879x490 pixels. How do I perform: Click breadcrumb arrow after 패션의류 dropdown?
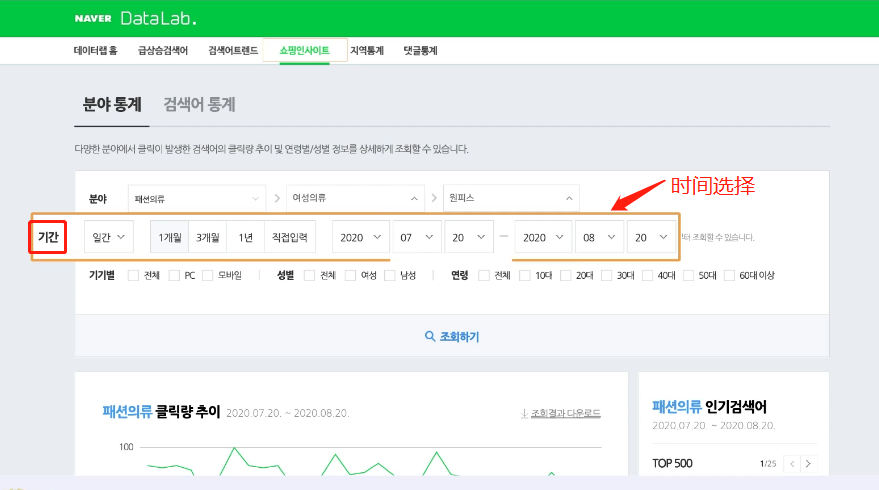277,198
